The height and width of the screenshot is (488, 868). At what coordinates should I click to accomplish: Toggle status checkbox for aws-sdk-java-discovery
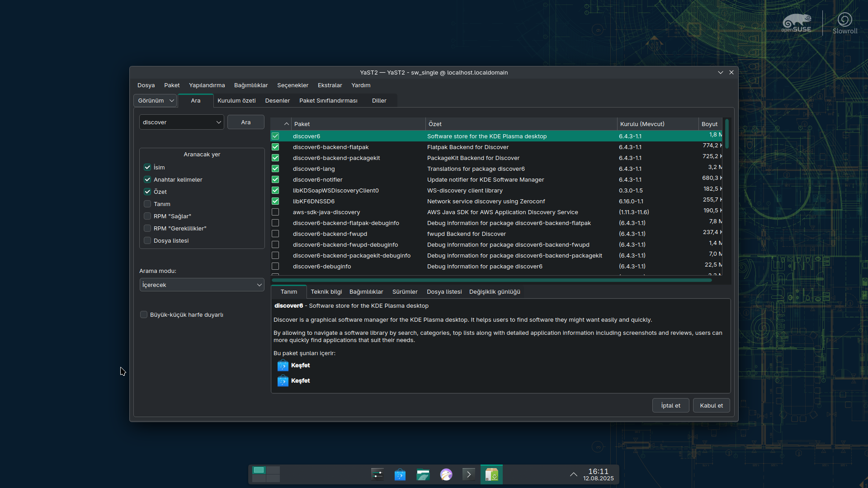tap(275, 212)
